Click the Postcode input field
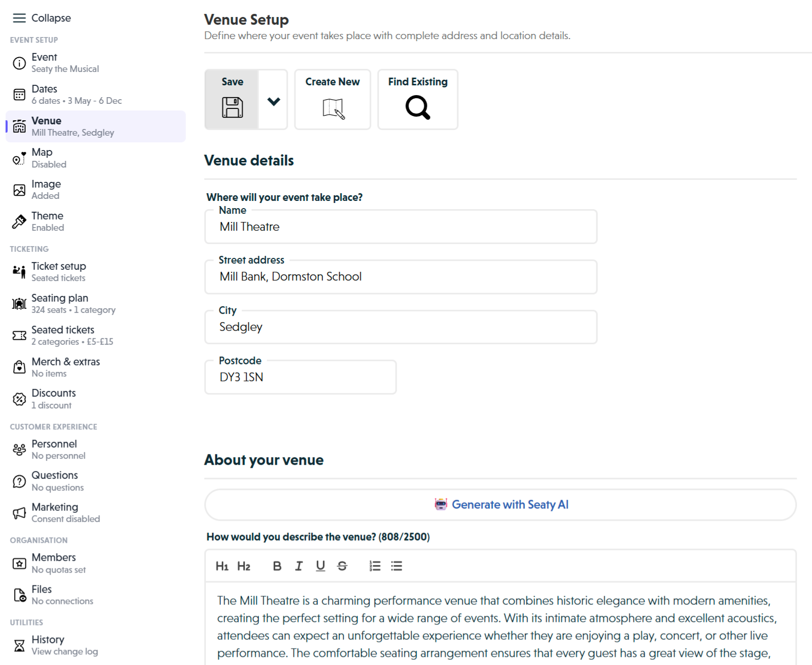The image size is (812, 665). tap(300, 377)
